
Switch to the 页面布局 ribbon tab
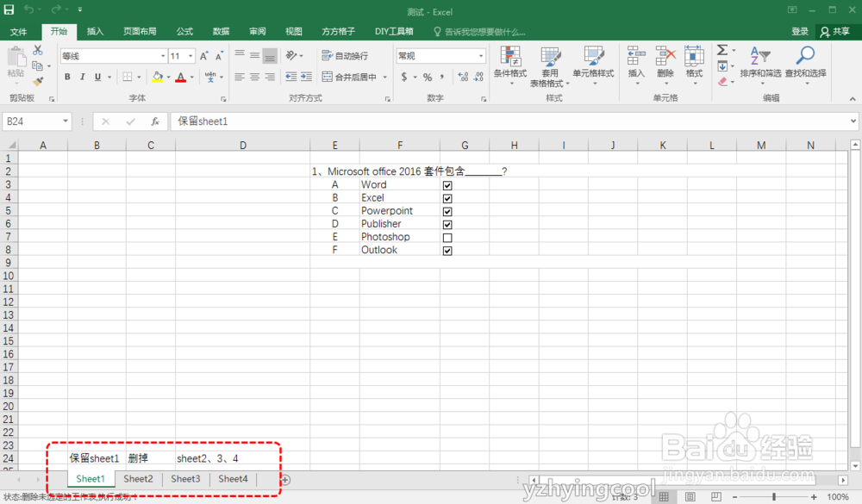[140, 31]
